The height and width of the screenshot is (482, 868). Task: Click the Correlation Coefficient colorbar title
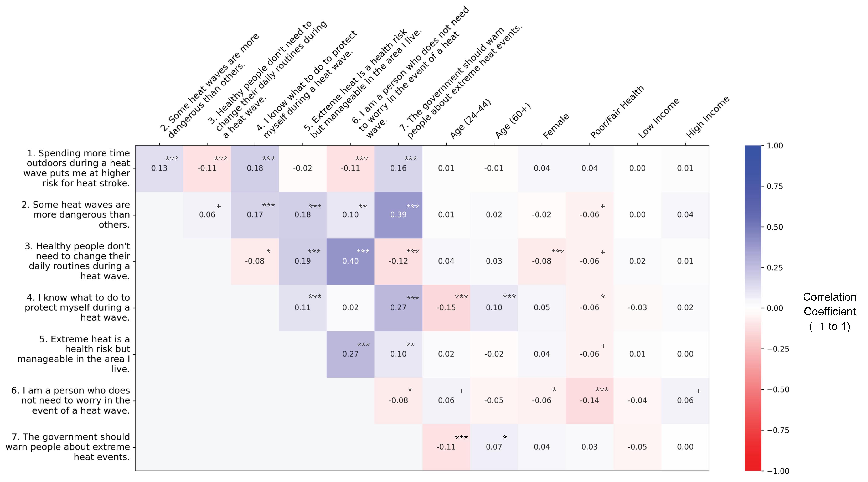[x=829, y=311]
